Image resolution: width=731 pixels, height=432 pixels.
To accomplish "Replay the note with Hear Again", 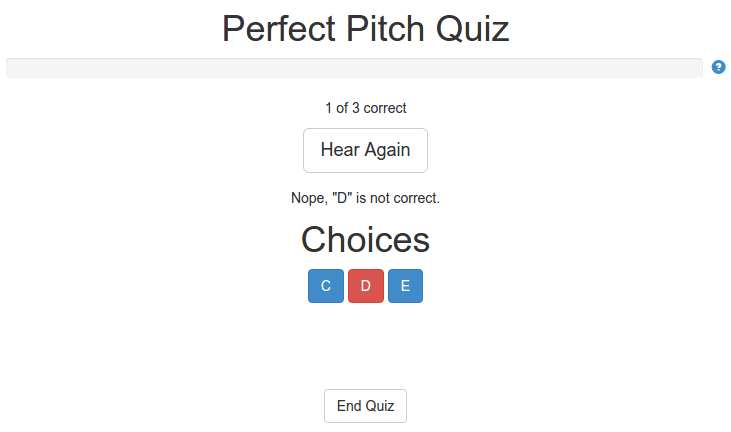I will 365,151.
